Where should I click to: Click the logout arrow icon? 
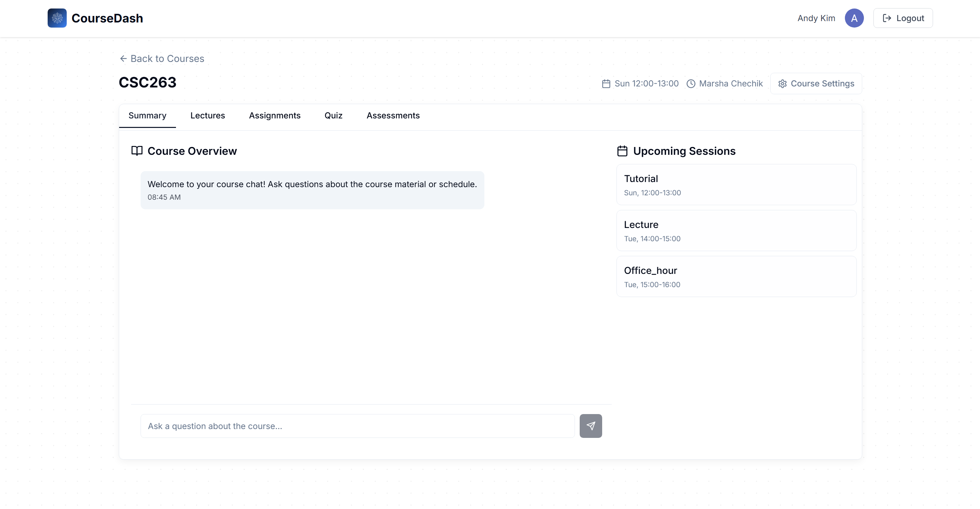coord(887,18)
